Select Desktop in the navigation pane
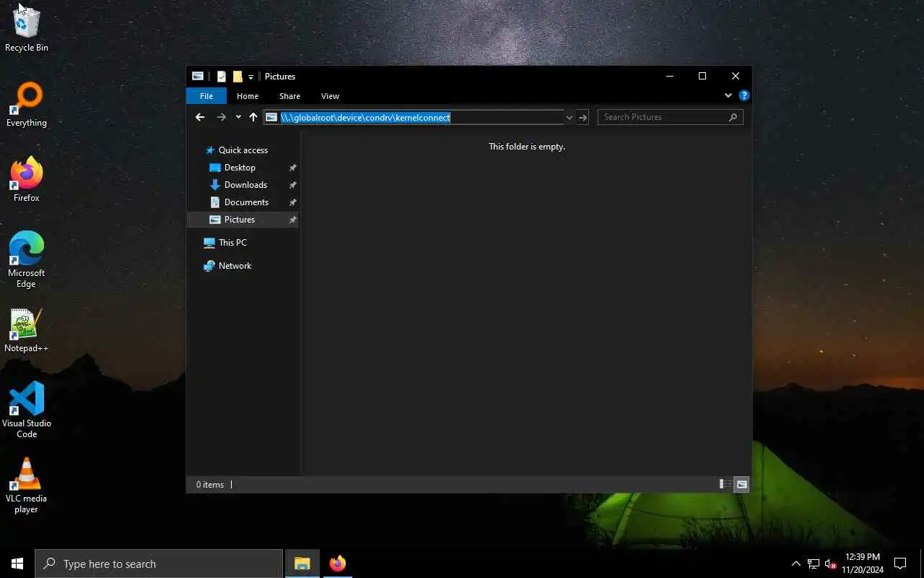 (x=240, y=168)
